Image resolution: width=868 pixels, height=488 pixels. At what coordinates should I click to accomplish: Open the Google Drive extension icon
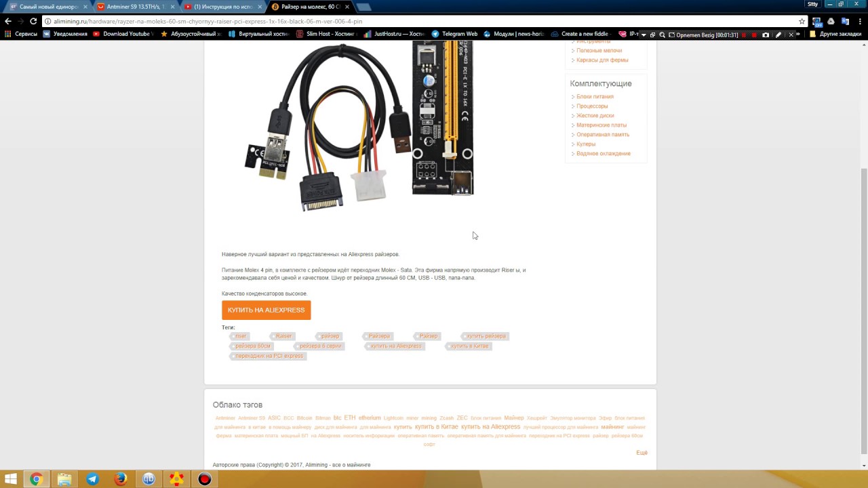[x=831, y=21]
